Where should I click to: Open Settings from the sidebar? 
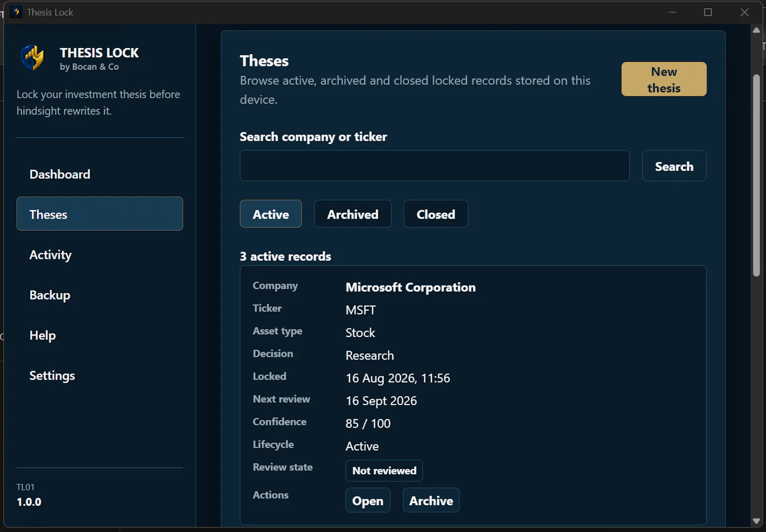tap(100, 375)
